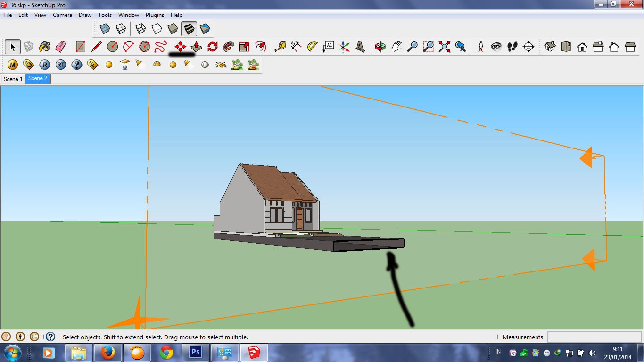
Task: Select the arrow Select tool
Action: tap(13, 47)
